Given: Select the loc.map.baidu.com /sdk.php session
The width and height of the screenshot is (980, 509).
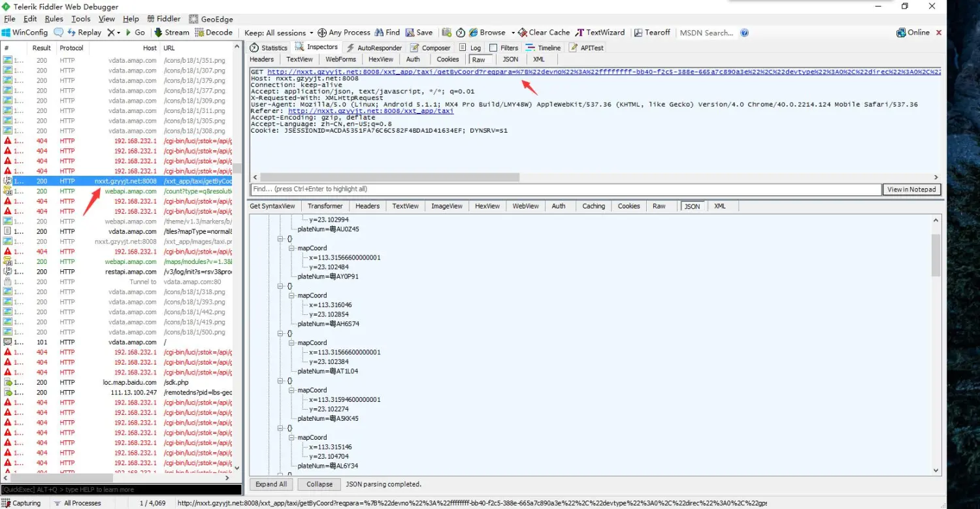Looking at the screenshot, I should click(117, 382).
